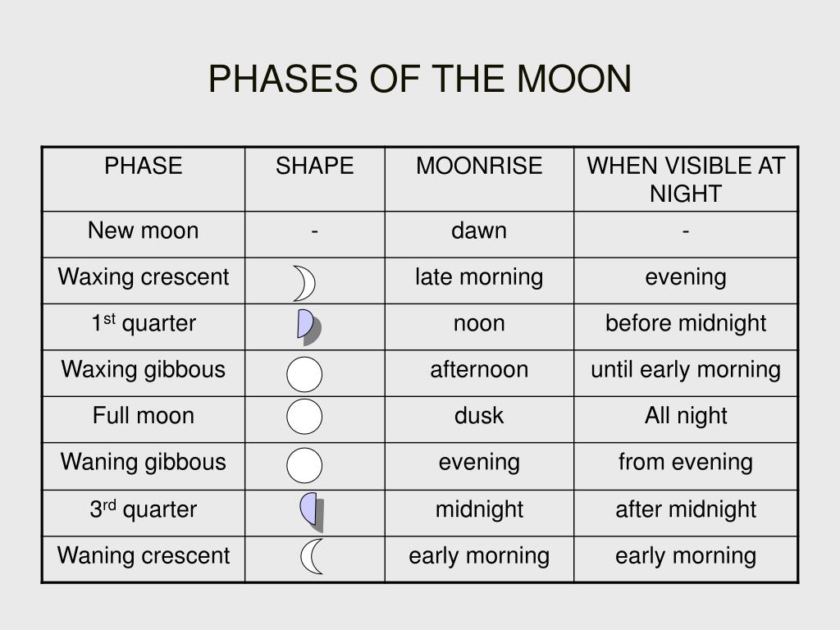Viewport: 840px width, 630px height.
Task: Click the 1st quarter half-moon shape
Action: [x=309, y=326]
